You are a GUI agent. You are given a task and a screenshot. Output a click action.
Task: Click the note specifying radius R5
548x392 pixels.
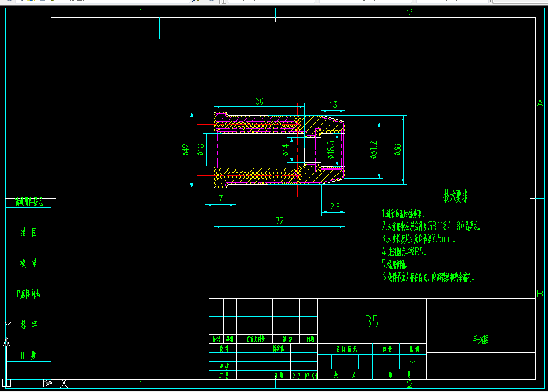[x=404, y=252]
